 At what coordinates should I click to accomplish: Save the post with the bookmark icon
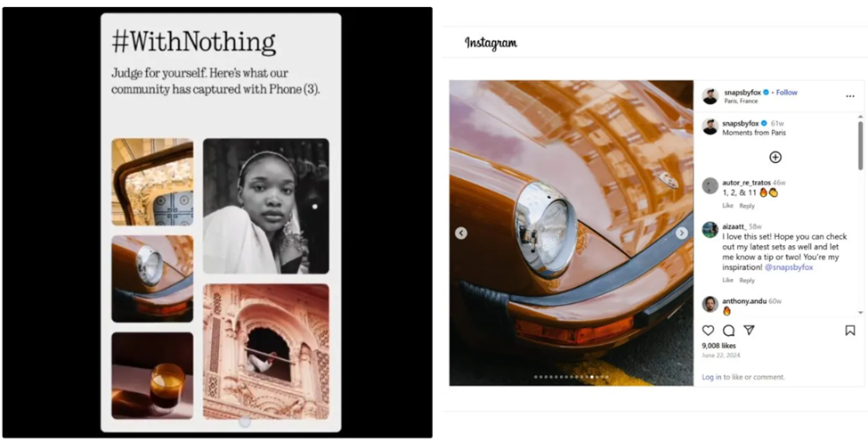click(849, 331)
